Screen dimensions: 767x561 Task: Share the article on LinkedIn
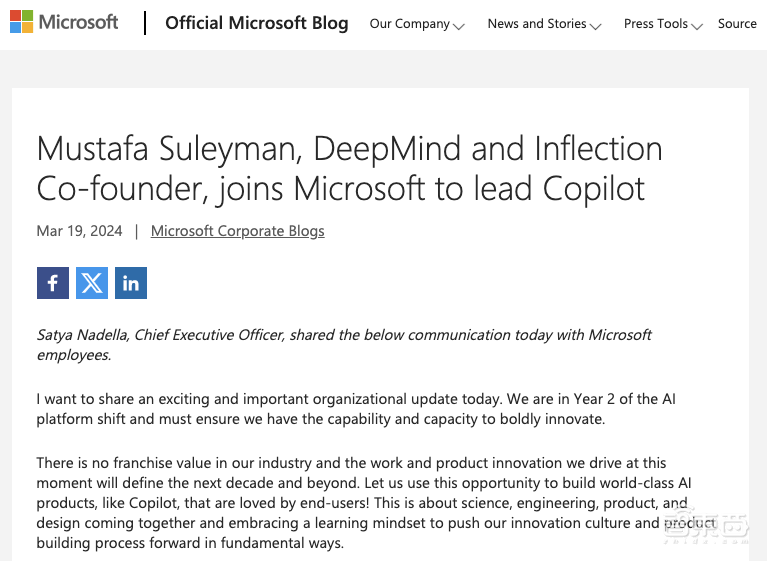tap(131, 283)
